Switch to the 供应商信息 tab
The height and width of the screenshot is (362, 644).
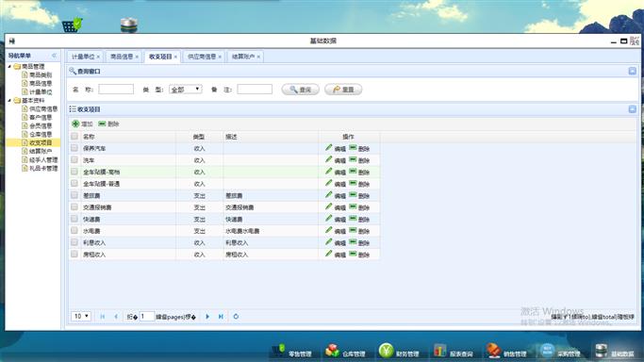coord(202,57)
